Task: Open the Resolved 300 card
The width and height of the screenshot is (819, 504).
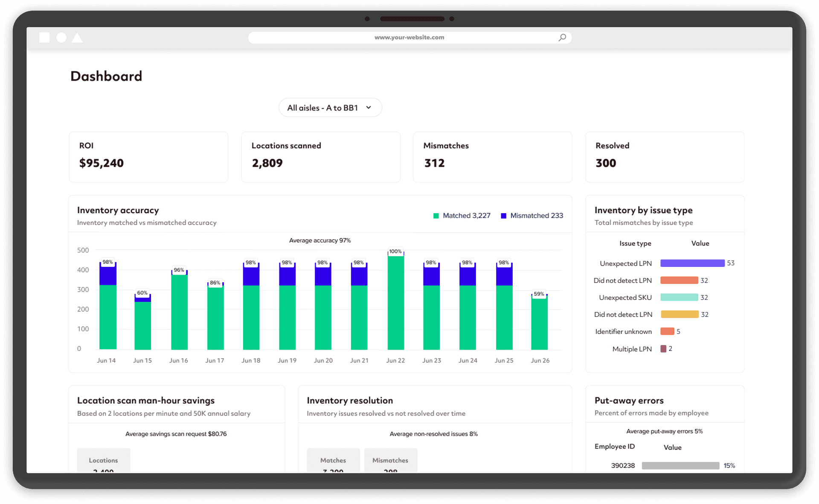Action: click(x=665, y=157)
